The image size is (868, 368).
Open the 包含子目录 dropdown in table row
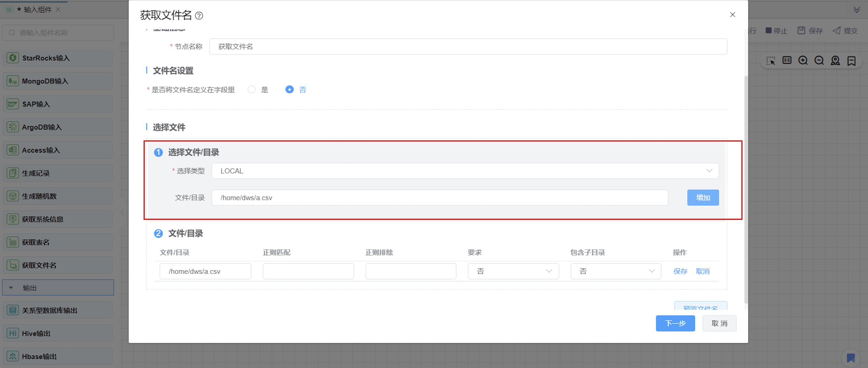(616, 271)
